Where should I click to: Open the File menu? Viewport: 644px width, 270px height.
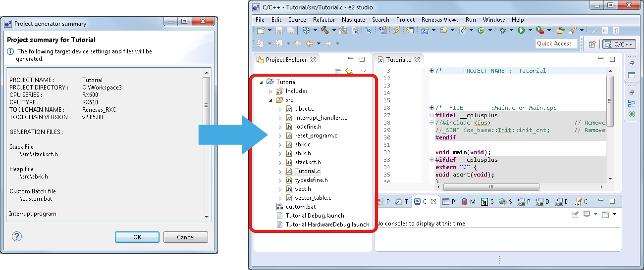point(260,19)
